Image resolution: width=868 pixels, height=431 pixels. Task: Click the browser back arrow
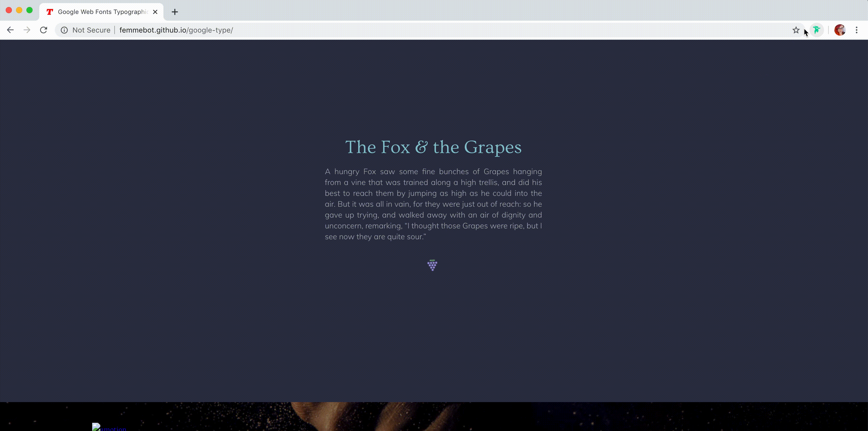pos(10,30)
